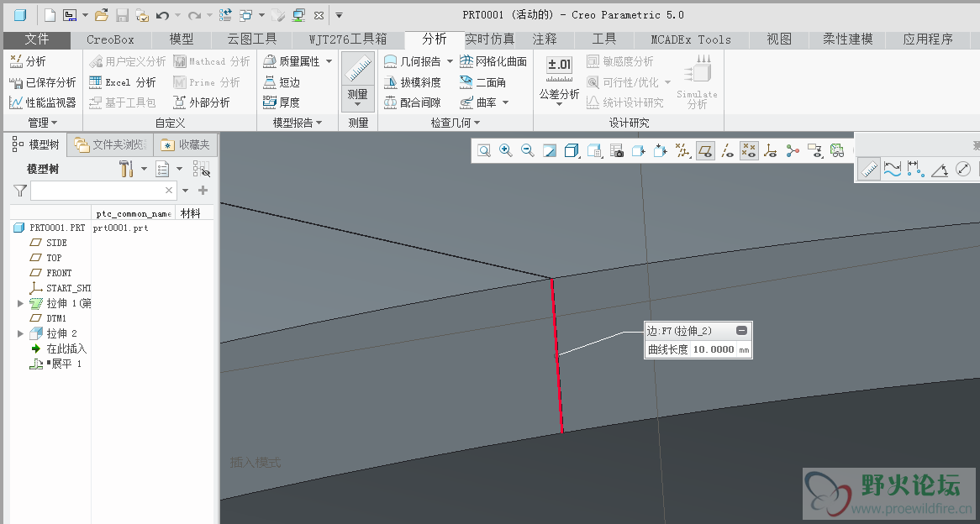Click the Excel 分析 button

click(x=123, y=82)
